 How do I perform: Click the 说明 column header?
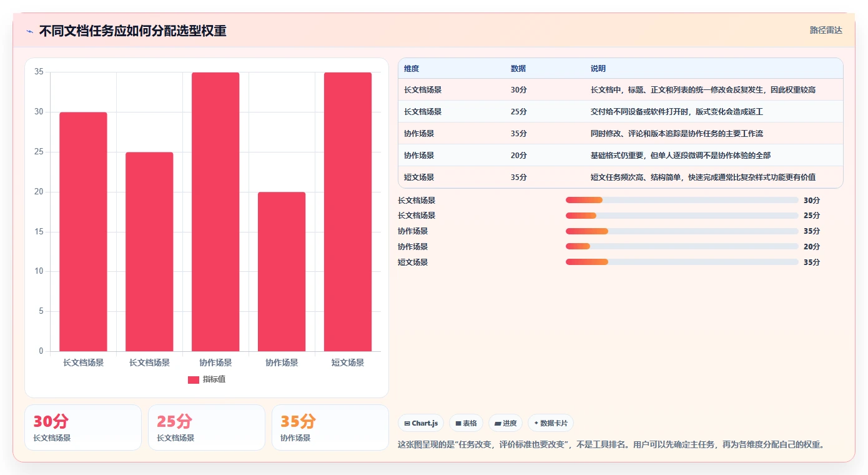click(598, 69)
